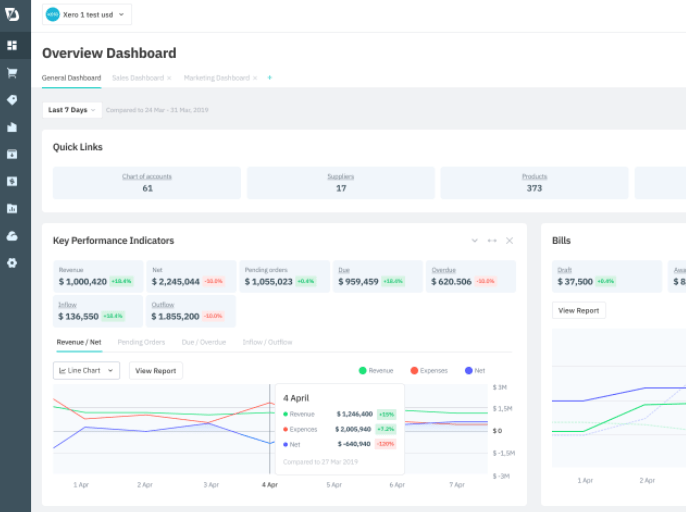686x512 pixels.
Task: Click the 5 Apr chart axis label
Action: click(x=334, y=485)
